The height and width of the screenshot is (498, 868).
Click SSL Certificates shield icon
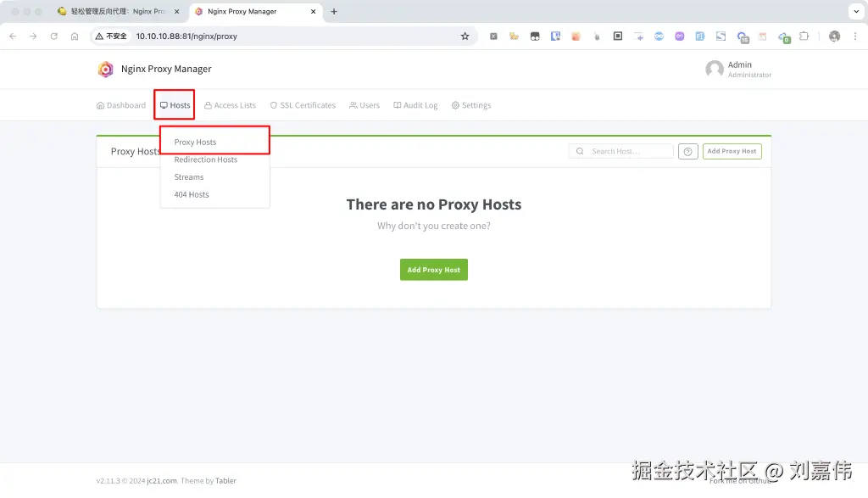pos(274,105)
